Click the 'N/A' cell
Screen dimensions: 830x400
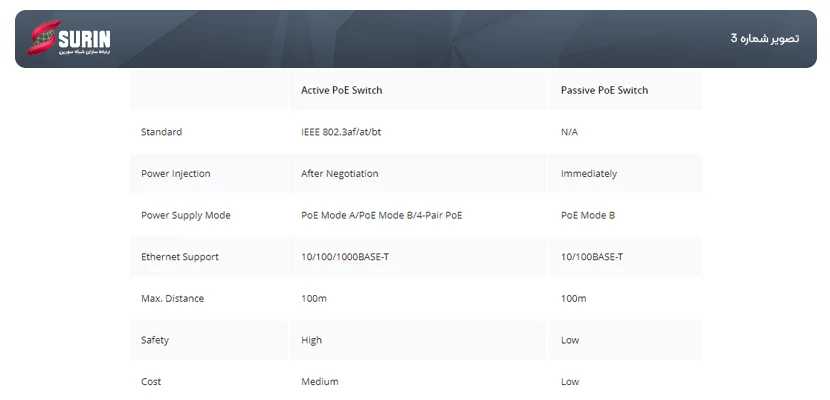click(x=570, y=132)
